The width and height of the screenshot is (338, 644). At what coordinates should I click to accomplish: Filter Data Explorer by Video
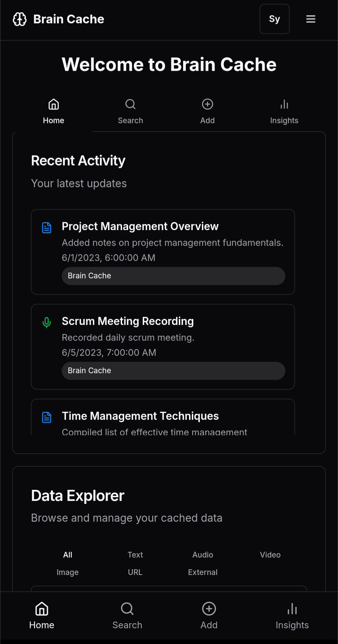(270, 555)
